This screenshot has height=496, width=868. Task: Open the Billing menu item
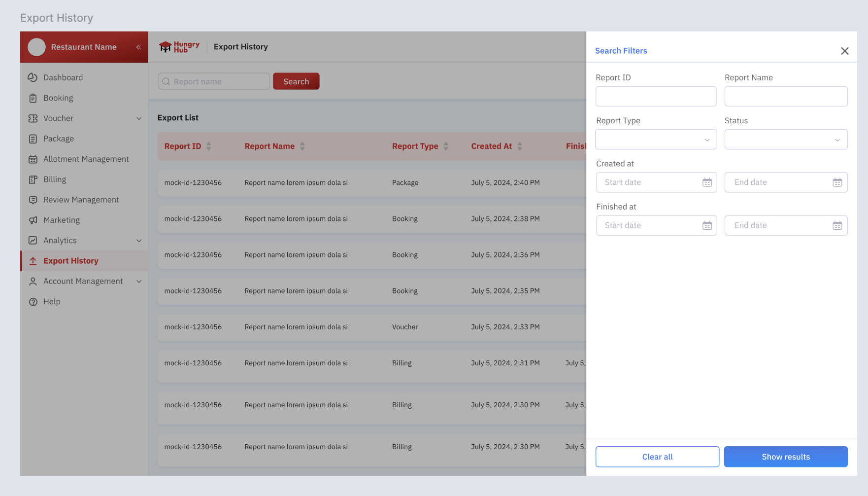coord(55,179)
